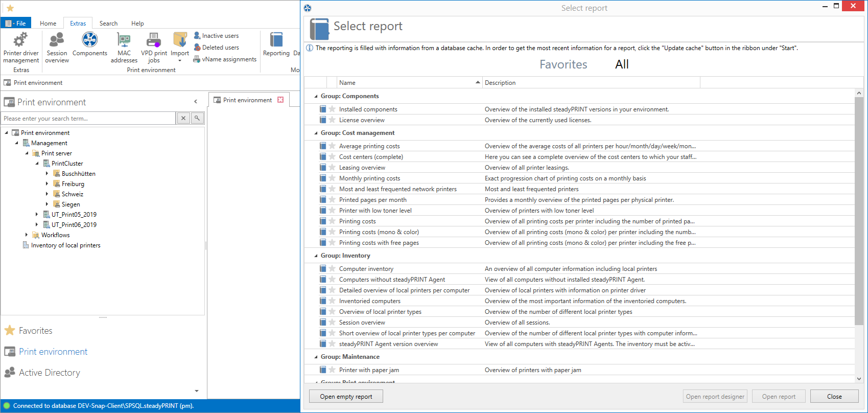Screen dimensions: 868x413
Task: Toggle star for Monthly printing costs
Action: [x=332, y=178]
